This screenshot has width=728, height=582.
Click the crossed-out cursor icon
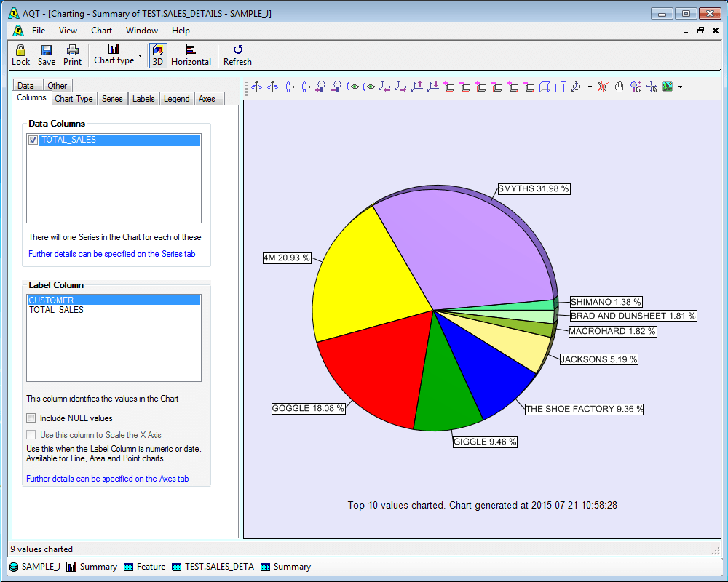(x=603, y=87)
